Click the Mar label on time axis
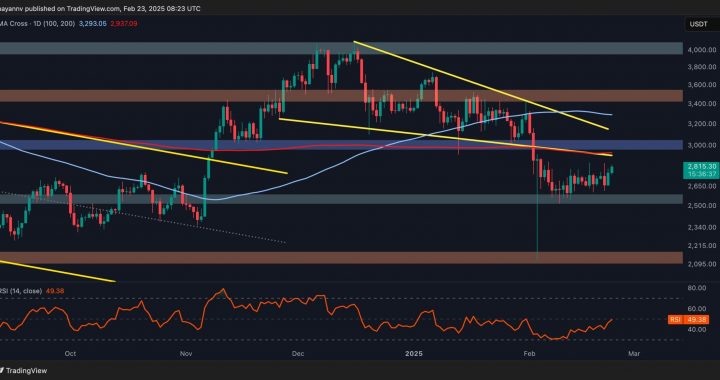This screenshot has height=380, width=720. [634, 354]
